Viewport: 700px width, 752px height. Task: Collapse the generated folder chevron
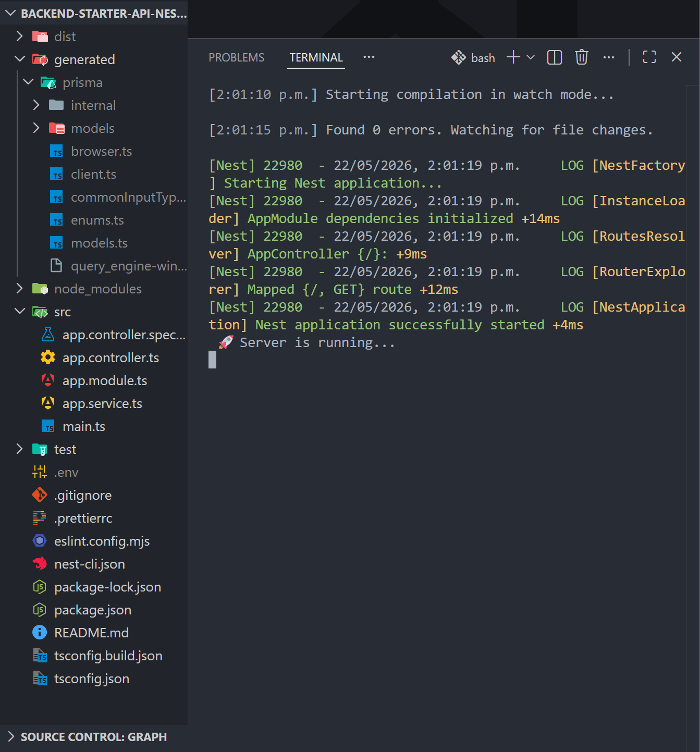coord(20,59)
